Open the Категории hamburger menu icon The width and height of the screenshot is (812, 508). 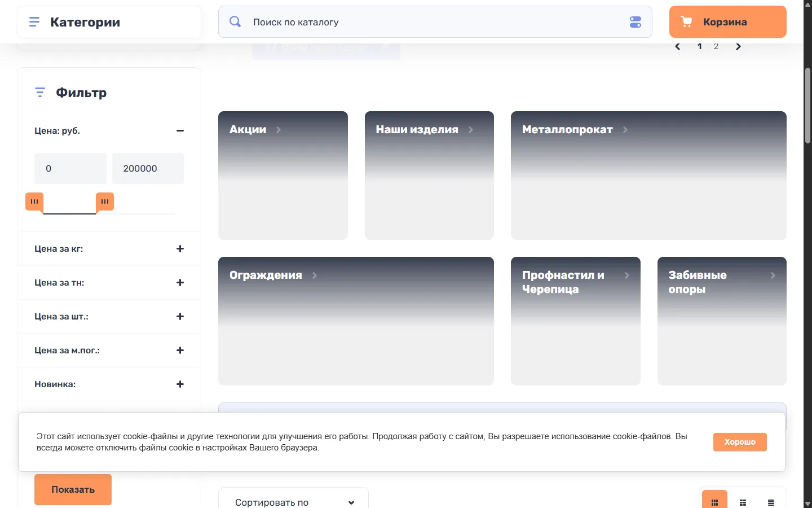[x=34, y=22]
